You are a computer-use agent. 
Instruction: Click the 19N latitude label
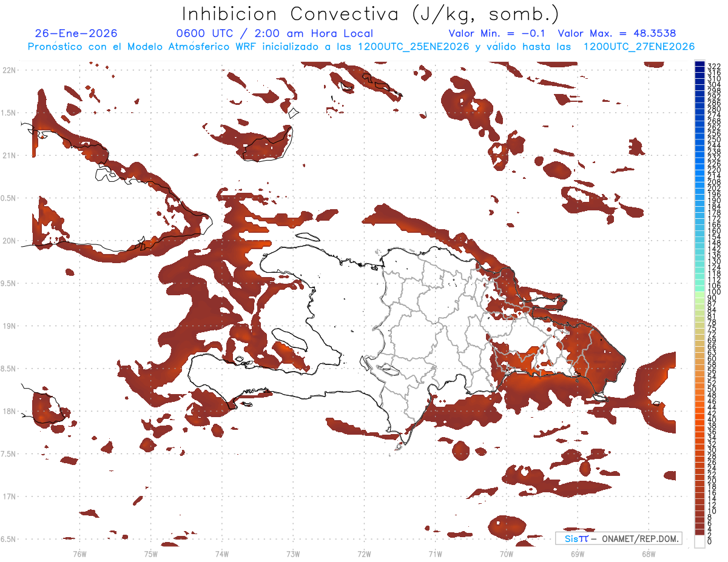8,326
